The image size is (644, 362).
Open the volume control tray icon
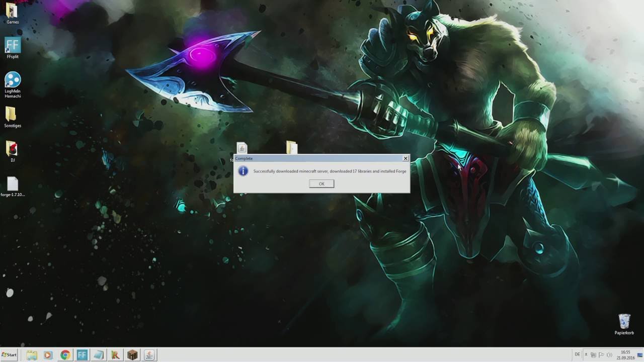point(609,355)
